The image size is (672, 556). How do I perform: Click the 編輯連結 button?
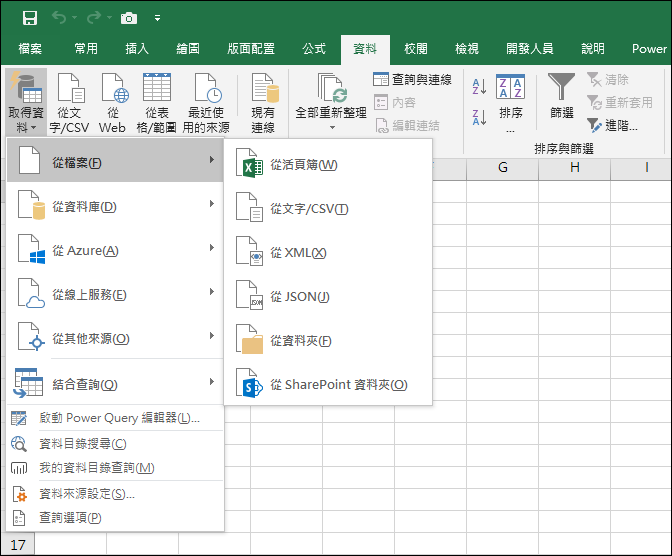click(407, 126)
